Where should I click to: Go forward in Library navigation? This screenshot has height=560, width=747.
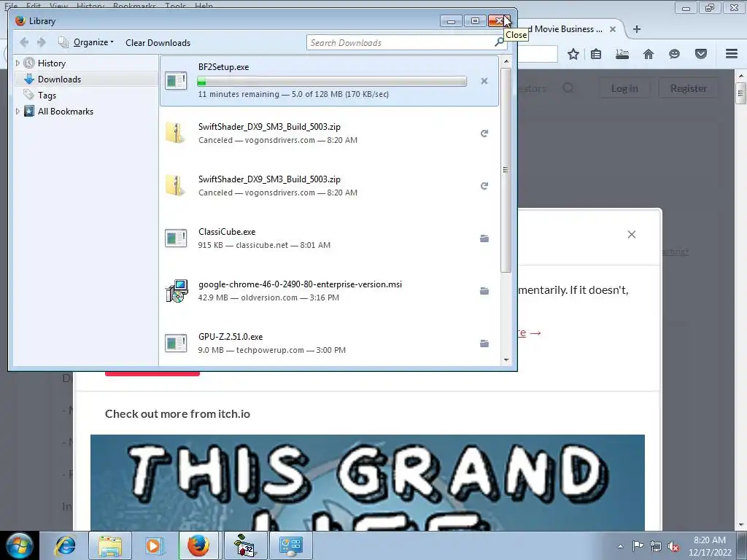(42, 42)
